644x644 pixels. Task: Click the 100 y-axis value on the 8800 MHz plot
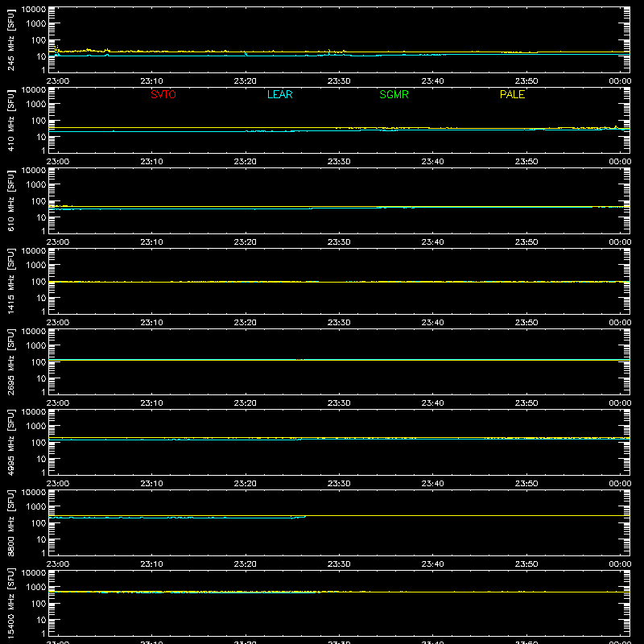(x=39, y=523)
